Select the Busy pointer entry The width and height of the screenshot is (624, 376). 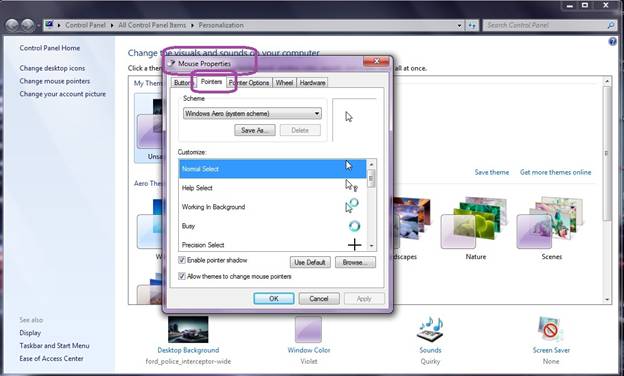coord(272,226)
